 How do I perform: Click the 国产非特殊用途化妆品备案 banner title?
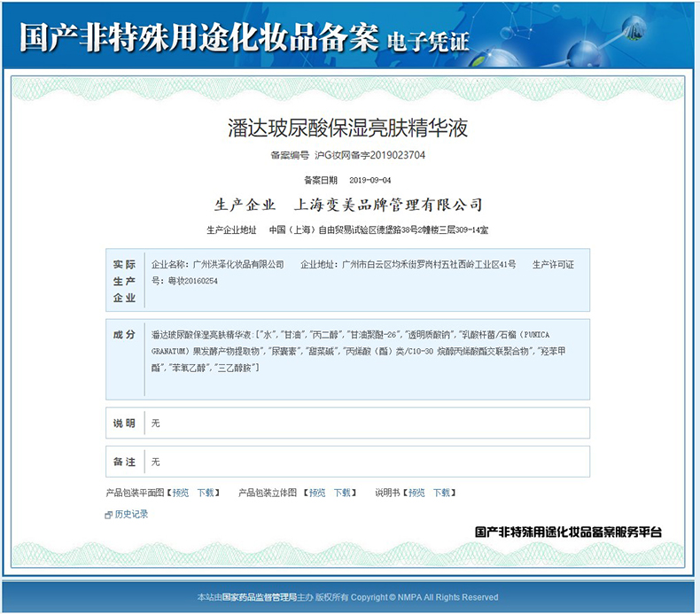[198, 38]
